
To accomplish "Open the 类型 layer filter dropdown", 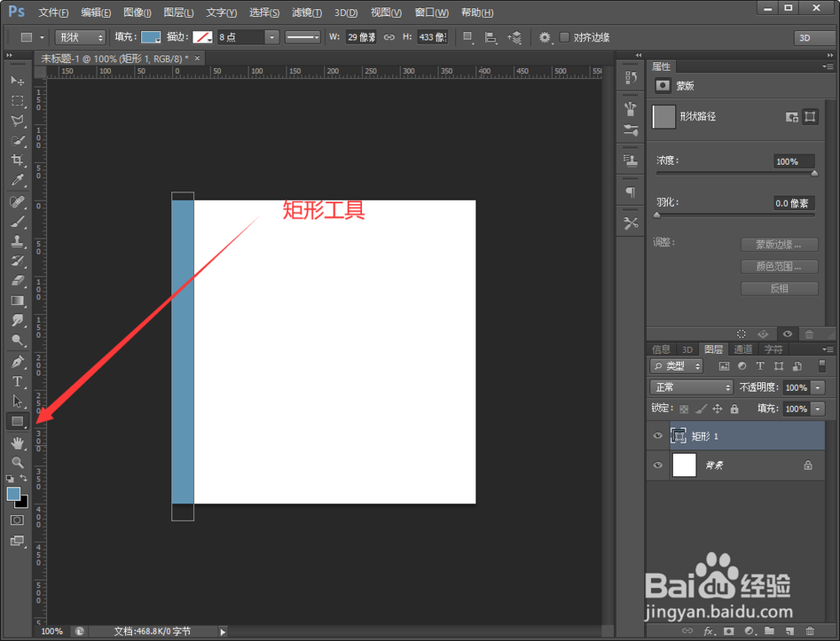I will coord(676,366).
